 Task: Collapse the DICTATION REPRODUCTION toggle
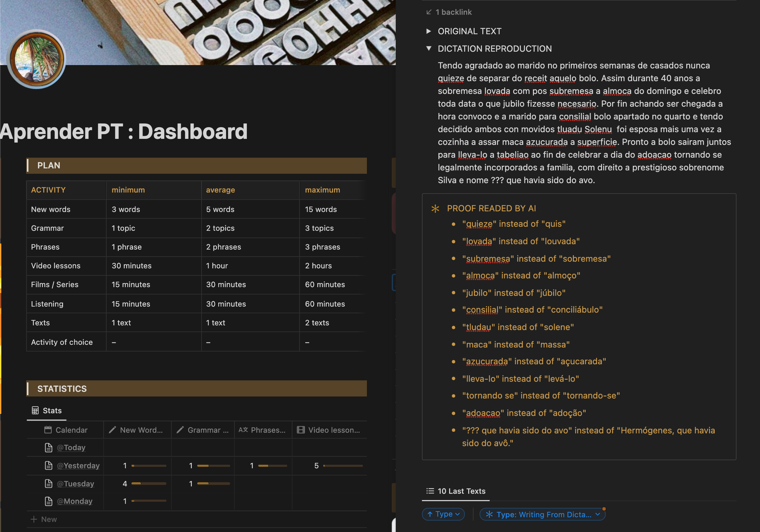[x=429, y=49]
